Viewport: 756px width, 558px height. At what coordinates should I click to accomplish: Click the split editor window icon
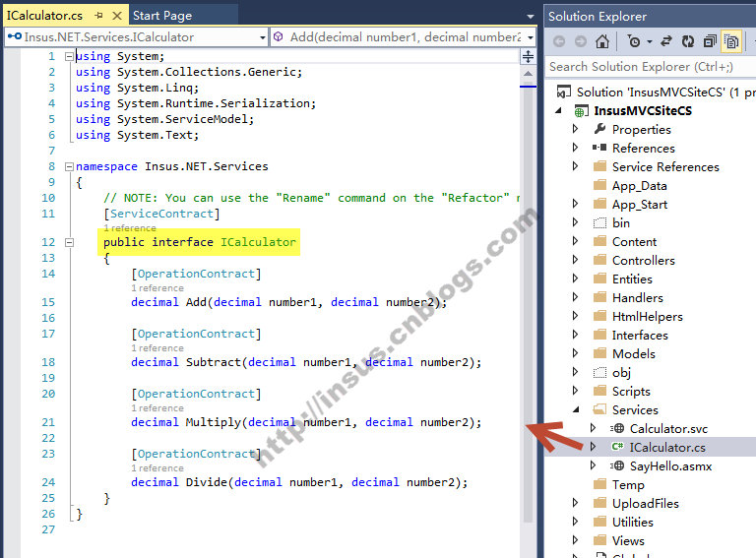528,57
